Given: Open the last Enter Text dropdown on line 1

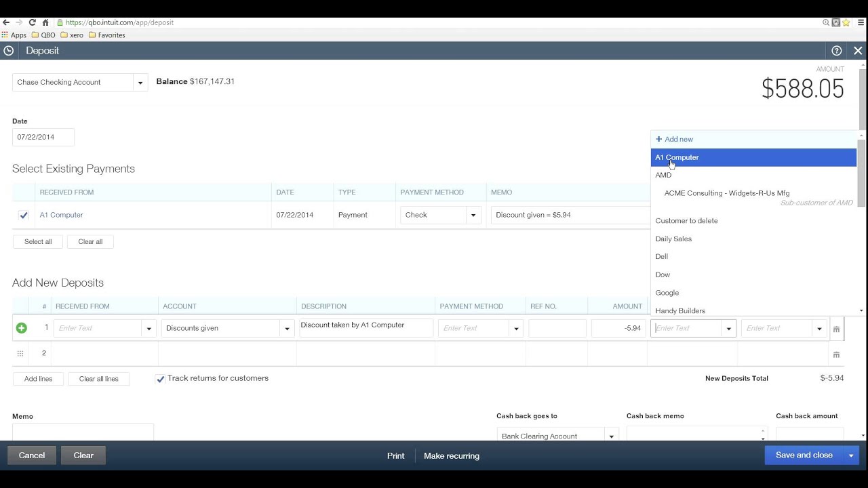Looking at the screenshot, I should tap(819, 329).
